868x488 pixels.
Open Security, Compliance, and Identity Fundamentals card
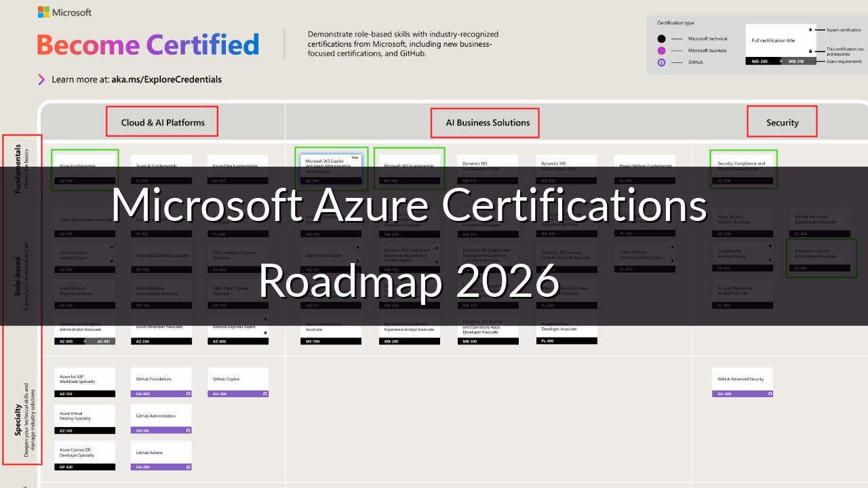743,169
